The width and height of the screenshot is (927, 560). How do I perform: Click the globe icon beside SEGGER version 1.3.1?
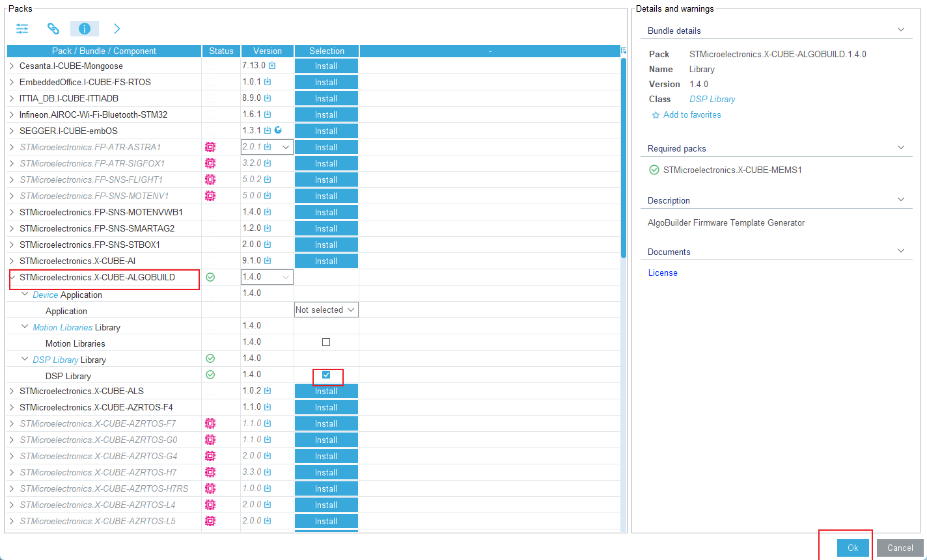click(278, 130)
